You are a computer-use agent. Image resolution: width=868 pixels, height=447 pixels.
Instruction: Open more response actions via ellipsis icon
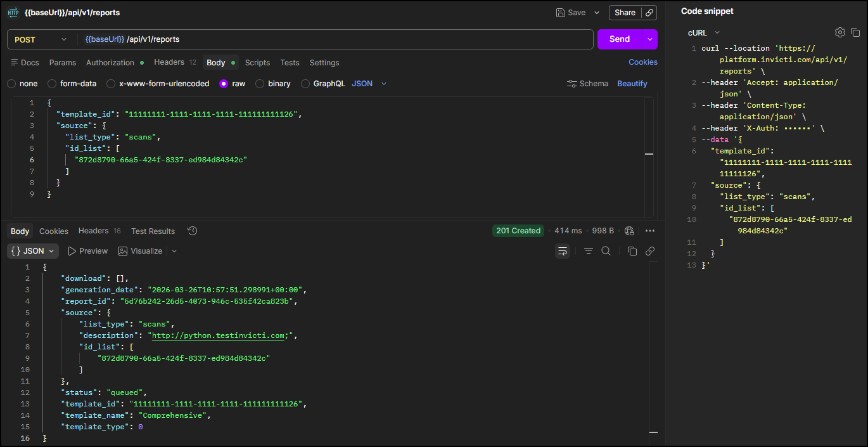pyautogui.click(x=650, y=231)
